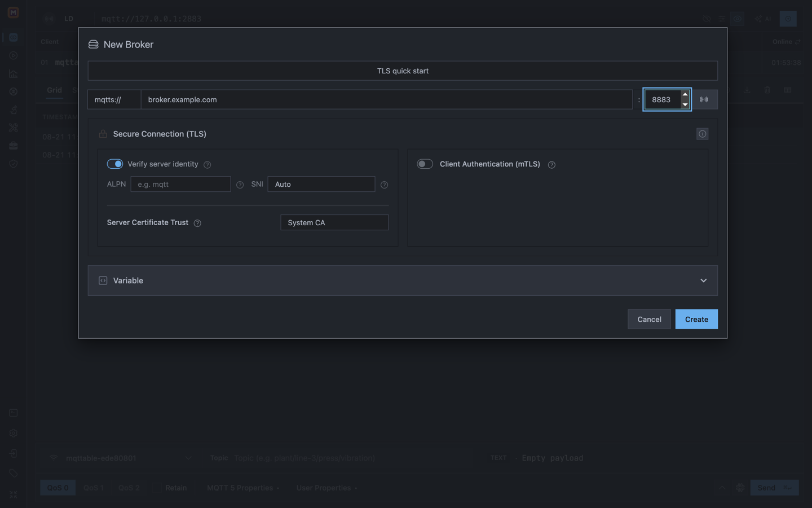Click the broker test connection signal icon

(x=704, y=99)
